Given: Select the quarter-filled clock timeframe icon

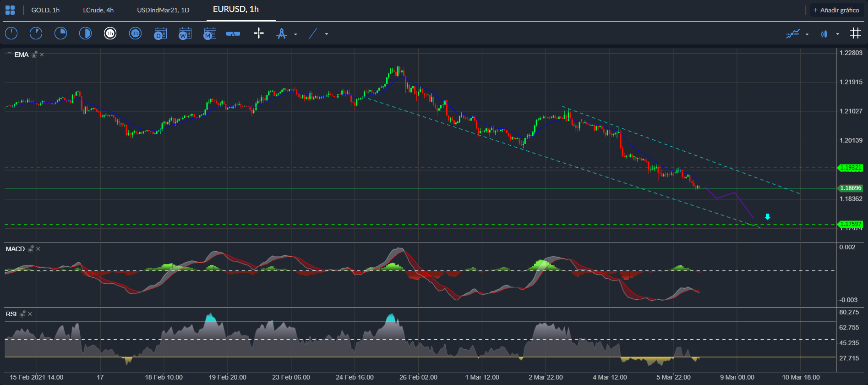Looking at the screenshot, I should pos(60,33).
